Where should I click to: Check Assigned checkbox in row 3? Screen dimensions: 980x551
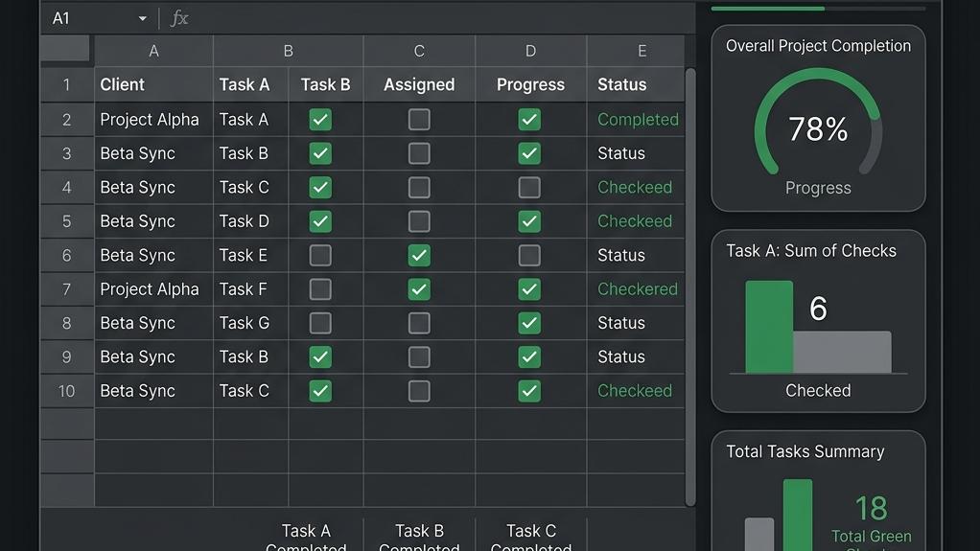pos(419,153)
